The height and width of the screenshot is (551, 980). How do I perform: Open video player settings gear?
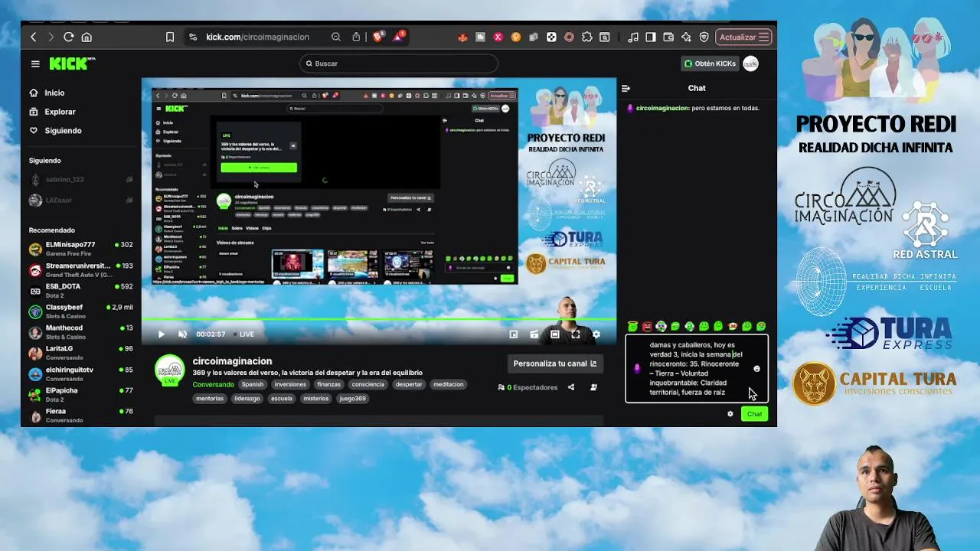tap(596, 334)
